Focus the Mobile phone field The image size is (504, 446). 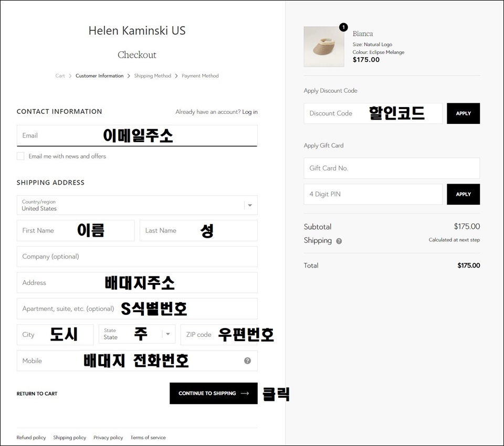pyautogui.click(x=137, y=360)
